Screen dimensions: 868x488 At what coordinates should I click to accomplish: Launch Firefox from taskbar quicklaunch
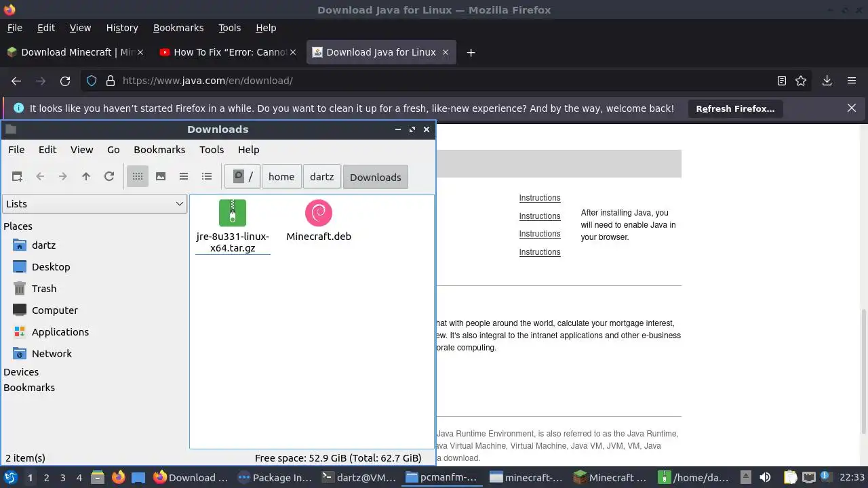pyautogui.click(x=118, y=477)
